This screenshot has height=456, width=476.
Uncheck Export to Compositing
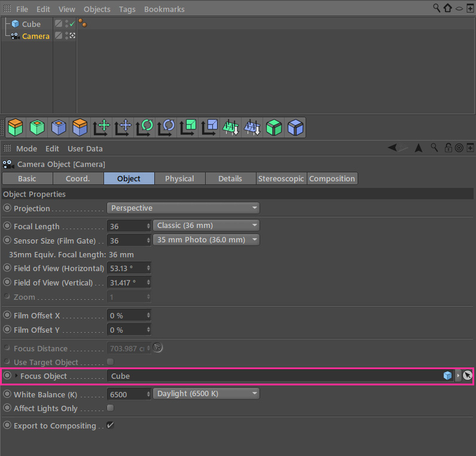110,425
